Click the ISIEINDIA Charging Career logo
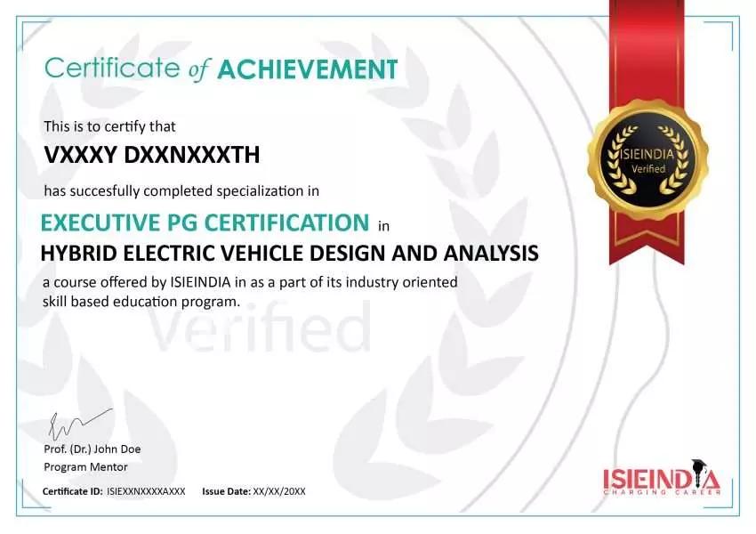756x534 pixels. (662, 478)
